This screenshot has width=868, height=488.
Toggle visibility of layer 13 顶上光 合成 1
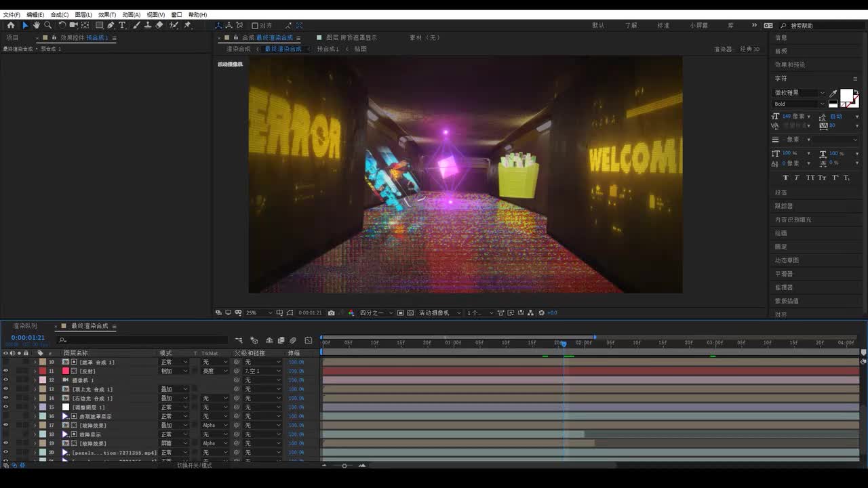pyautogui.click(x=5, y=389)
